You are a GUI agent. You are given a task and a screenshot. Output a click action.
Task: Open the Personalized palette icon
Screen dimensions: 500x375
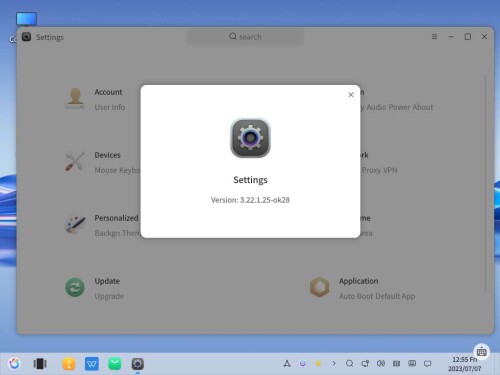(x=75, y=224)
